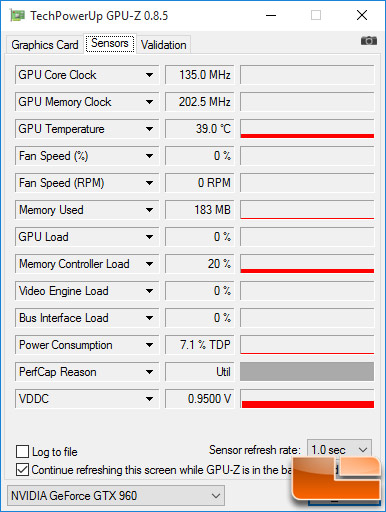Click the Memory Controller Load graph
This screenshot has height=512, width=386.
[307, 264]
